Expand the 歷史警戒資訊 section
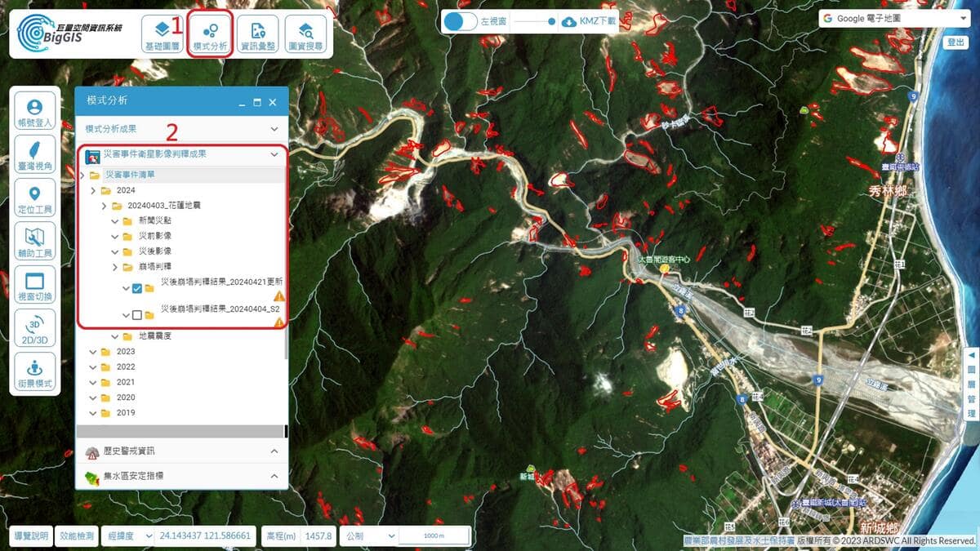Viewport: 980px width, 551px height. [181, 451]
